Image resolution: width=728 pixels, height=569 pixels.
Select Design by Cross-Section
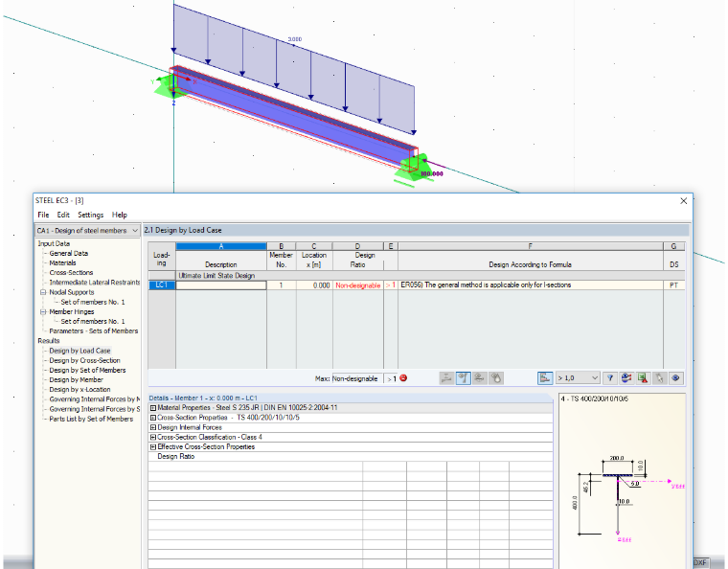(x=85, y=360)
